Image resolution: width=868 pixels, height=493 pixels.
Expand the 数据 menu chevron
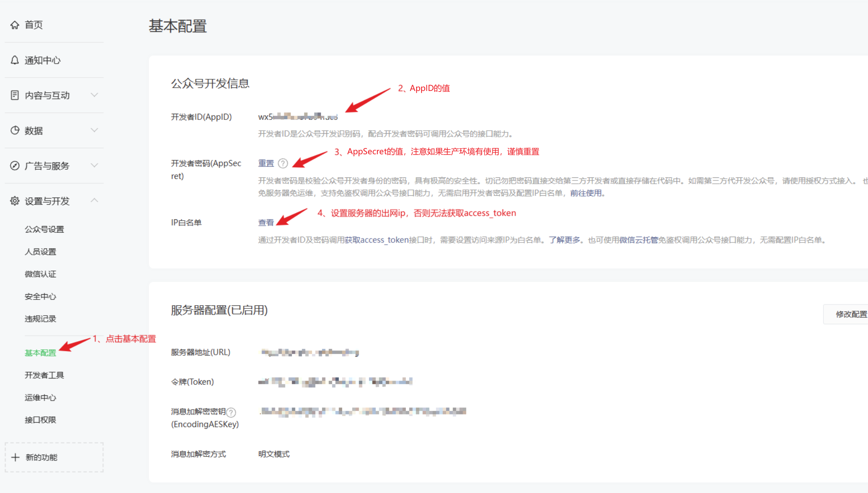(x=94, y=130)
